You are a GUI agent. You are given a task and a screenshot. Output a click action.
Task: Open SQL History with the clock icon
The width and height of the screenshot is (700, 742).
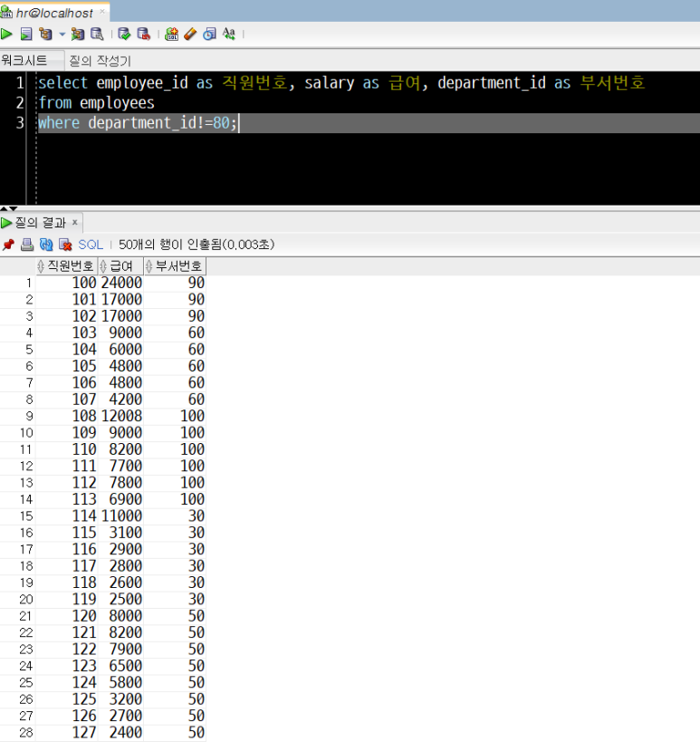(x=209, y=34)
